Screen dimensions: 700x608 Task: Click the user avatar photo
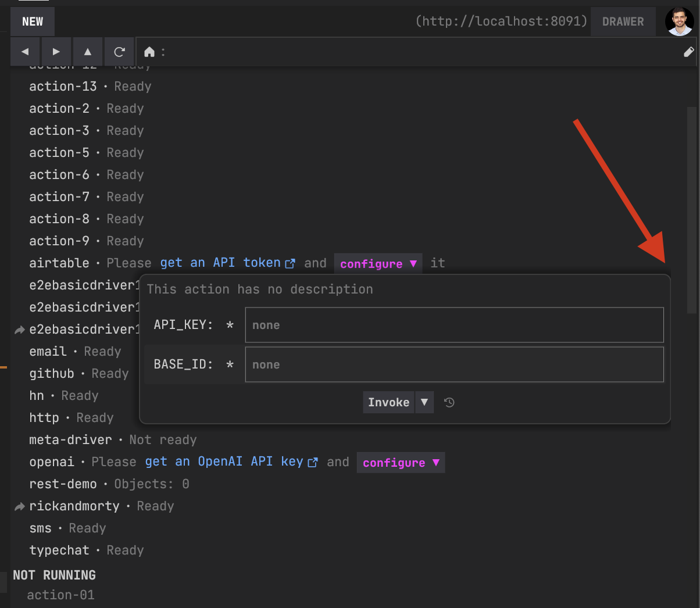[x=679, y=22]
